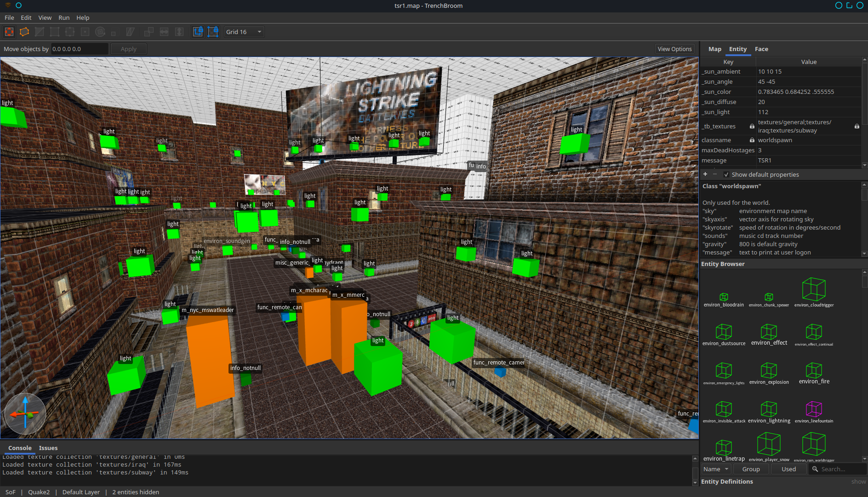The width and height of the screenshot is (868, 497).
Task: Select the Clip tool in toolbar
Action: coord(40,32)
